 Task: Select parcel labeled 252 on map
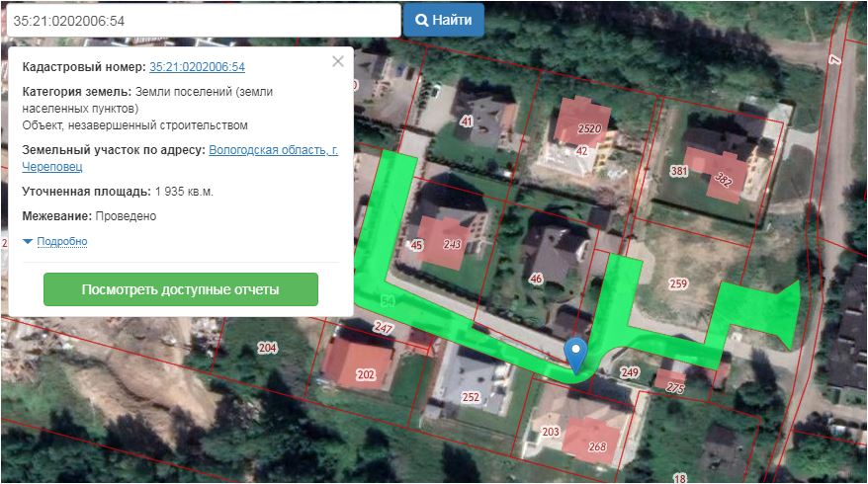471,397
